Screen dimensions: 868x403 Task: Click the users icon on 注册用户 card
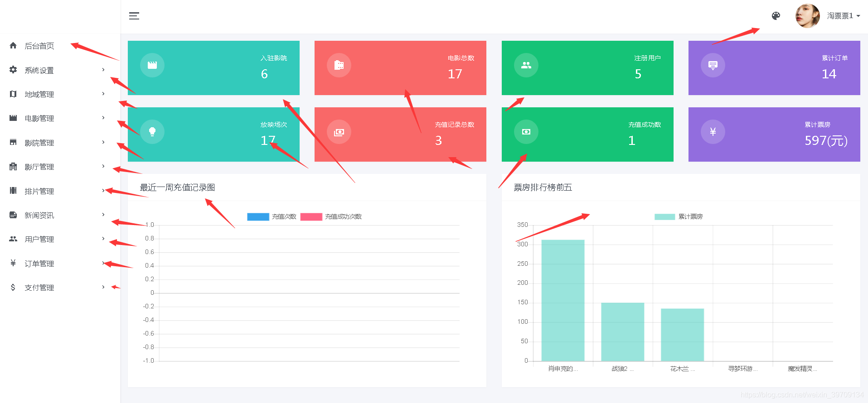coord(526,65)
